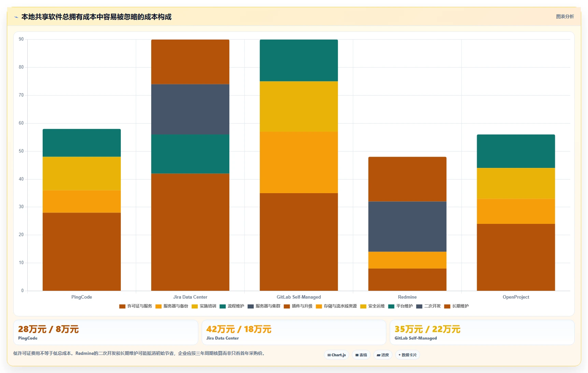Click PingCode's brown bottom bar segment
The width and height of the screenshot is (588, 373).
click(x=82, y=252)
